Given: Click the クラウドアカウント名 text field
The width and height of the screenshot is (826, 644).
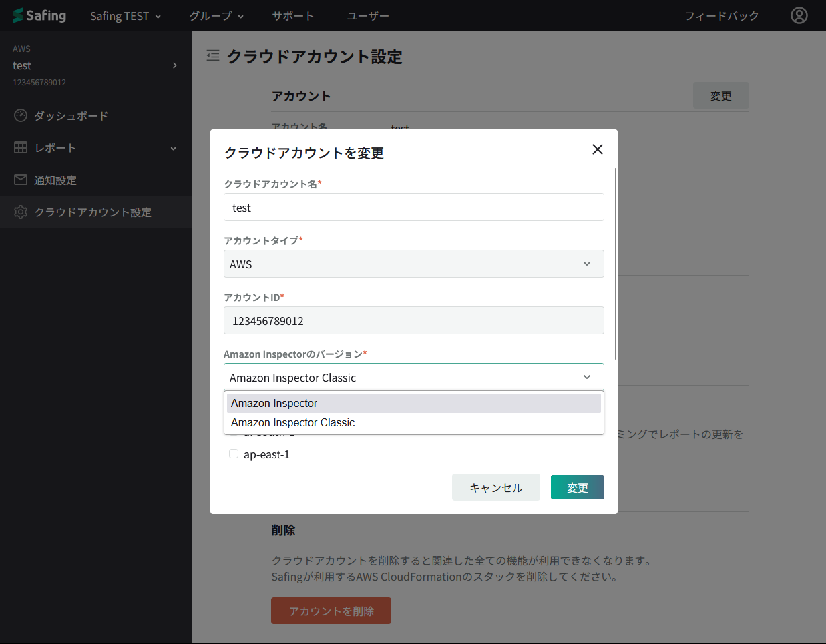Looking at the screenshot, I should click(413, 208).
